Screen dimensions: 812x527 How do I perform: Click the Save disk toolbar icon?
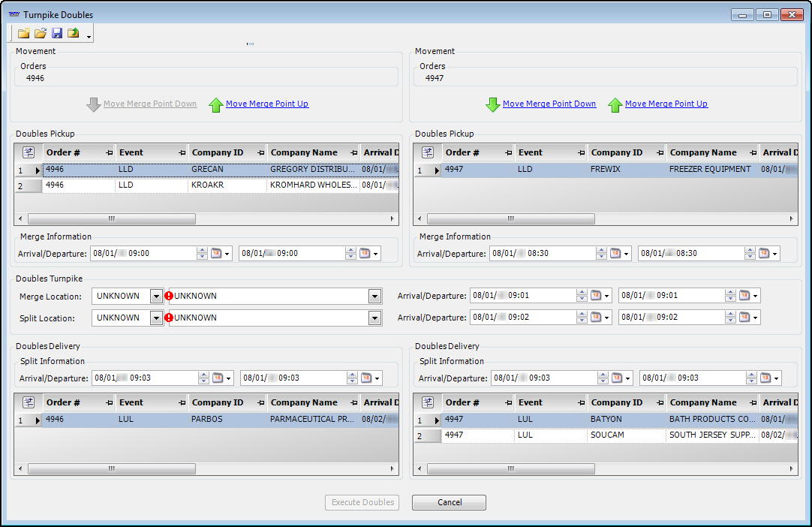[x=57, y=34]
